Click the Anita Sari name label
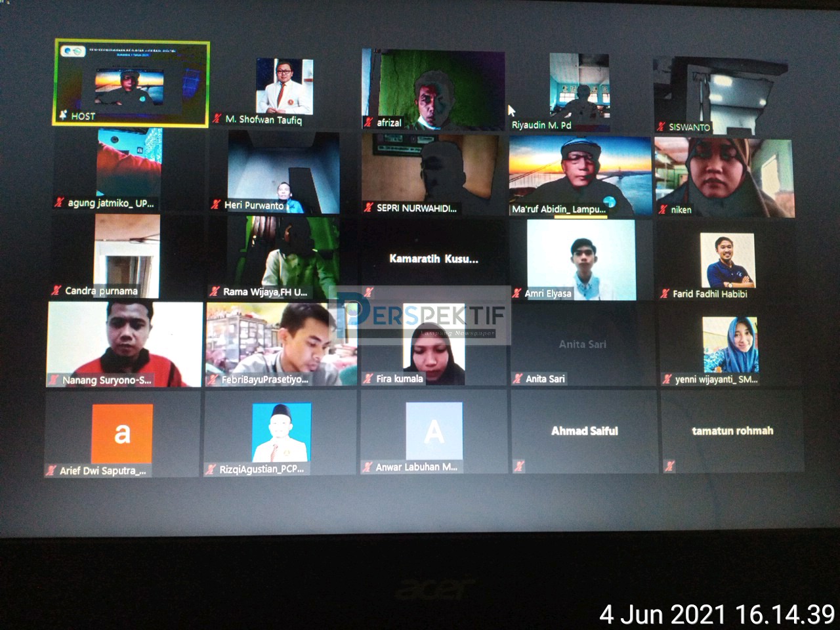 point(545,379)
